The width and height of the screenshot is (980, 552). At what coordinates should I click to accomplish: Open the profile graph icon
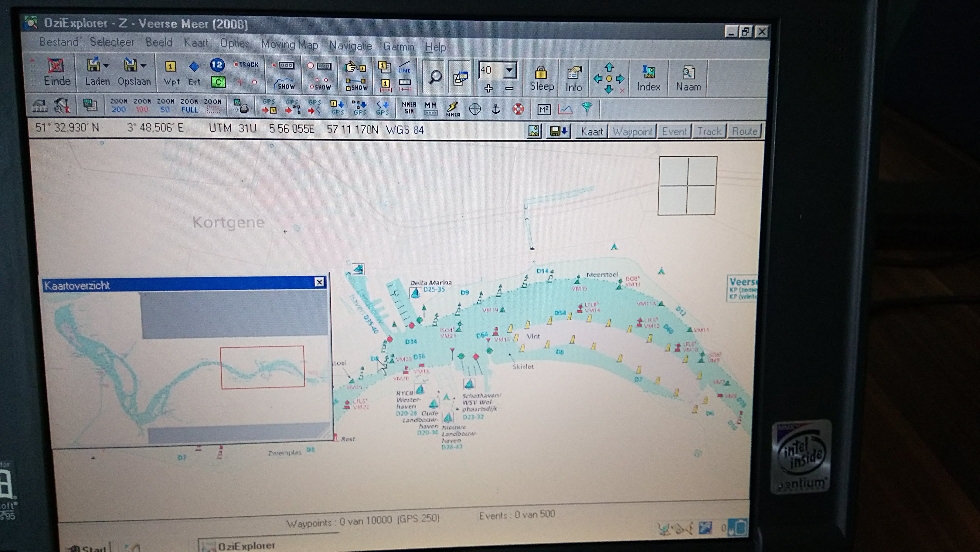click(x=565, y=109)
